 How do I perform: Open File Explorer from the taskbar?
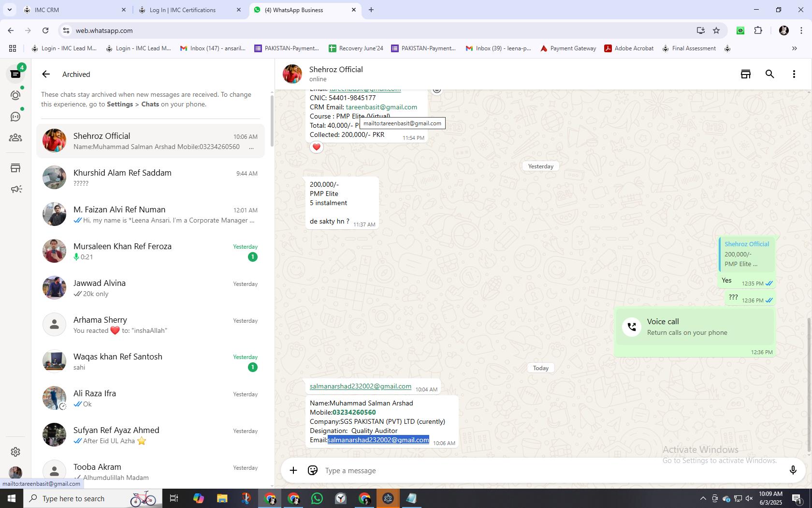(222, 498)
